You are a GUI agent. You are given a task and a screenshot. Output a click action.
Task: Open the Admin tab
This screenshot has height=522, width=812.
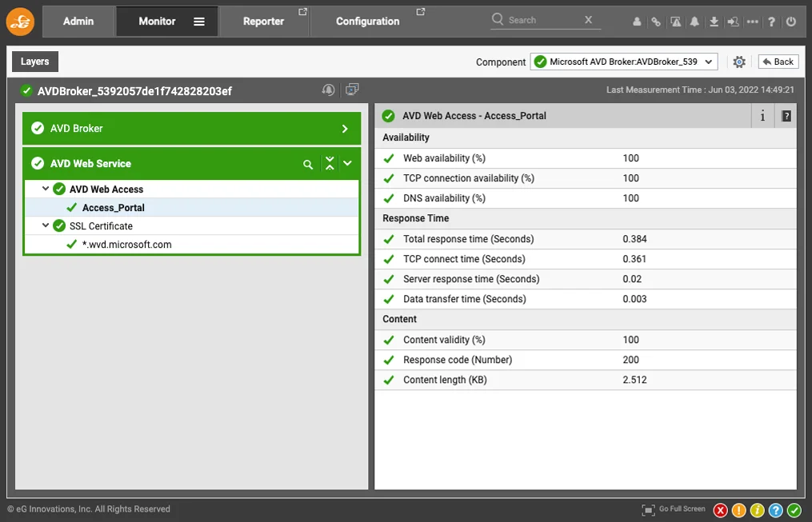[78, 22]
